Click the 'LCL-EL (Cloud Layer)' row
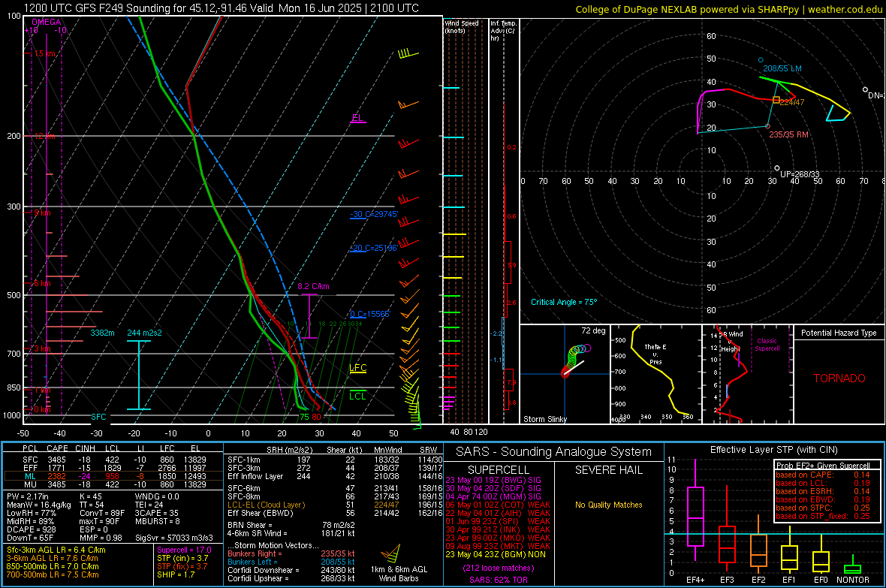The image size is (886, 588). [x=335, y=505]
